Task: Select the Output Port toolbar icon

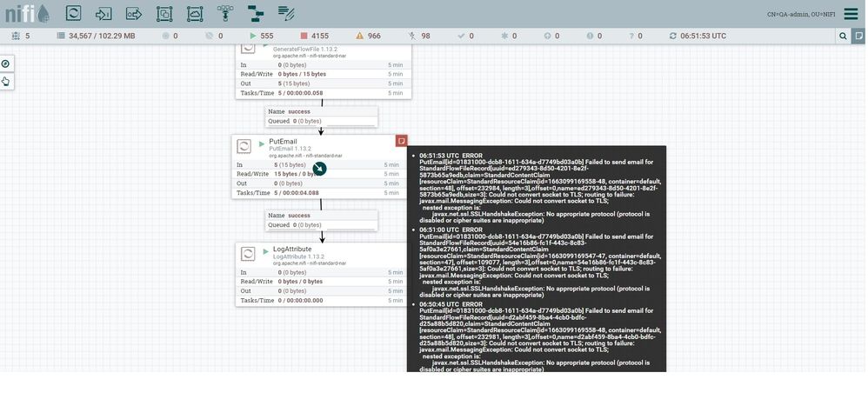Action: tap(134, 13)
